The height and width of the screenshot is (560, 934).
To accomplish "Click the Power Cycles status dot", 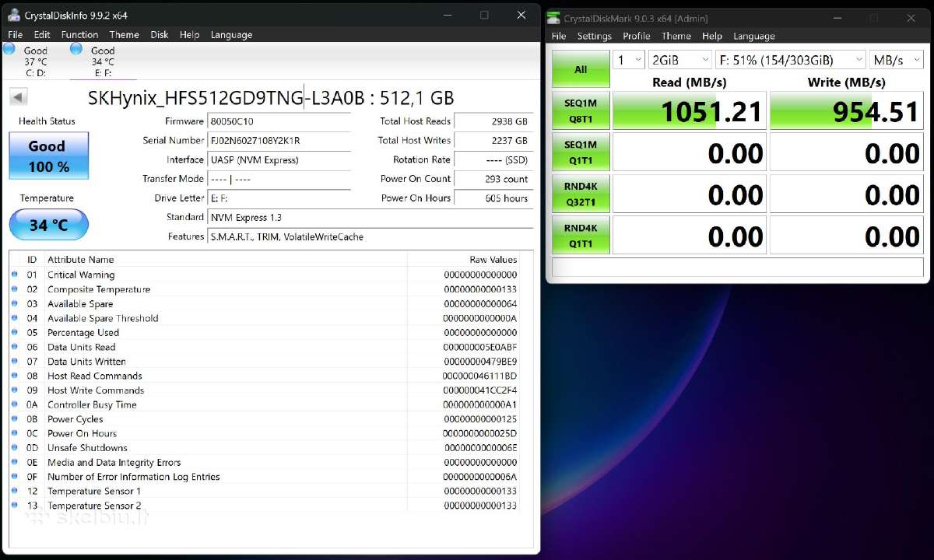I will 15,419.
